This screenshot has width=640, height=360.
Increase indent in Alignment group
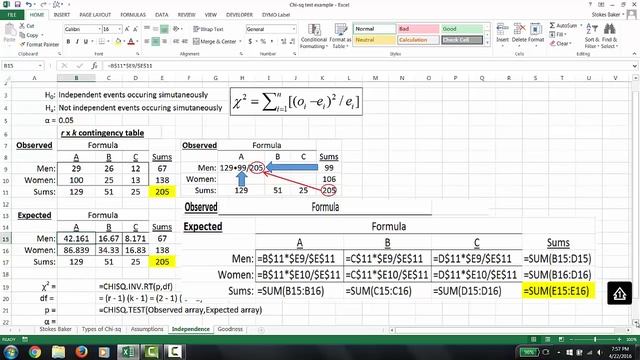tap(184, 41)
